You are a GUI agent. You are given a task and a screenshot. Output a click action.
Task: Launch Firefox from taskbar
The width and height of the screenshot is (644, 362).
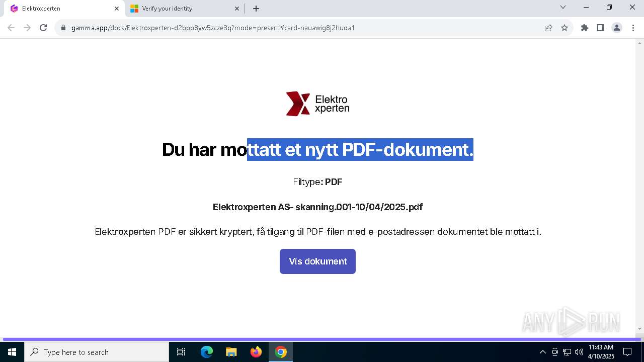(256, 352)
